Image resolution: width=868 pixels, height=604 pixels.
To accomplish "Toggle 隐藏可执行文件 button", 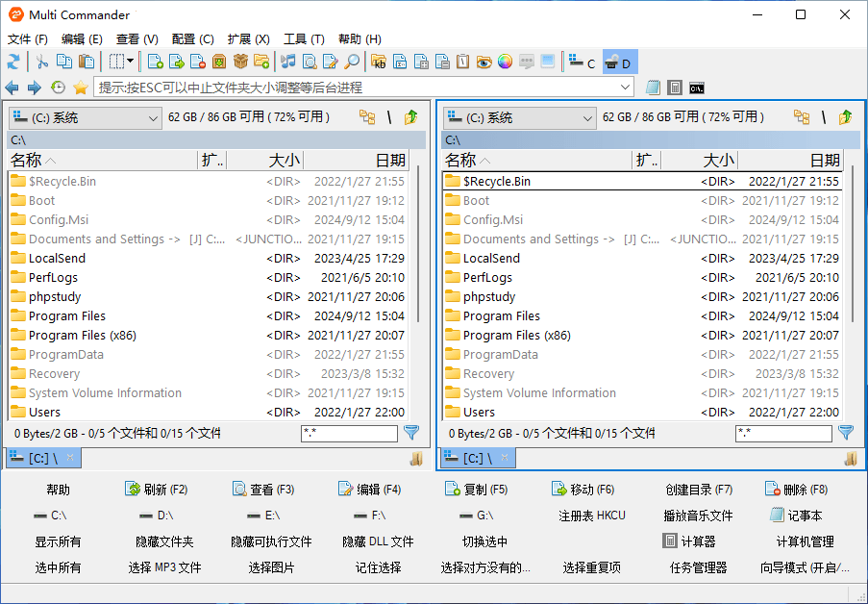I will (271, 541).
